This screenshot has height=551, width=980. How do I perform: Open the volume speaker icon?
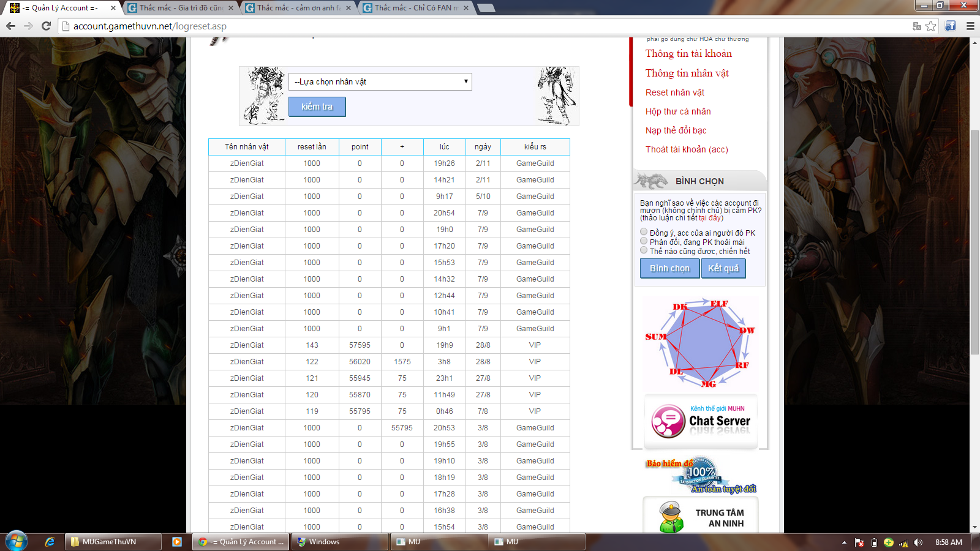point(918,542)
